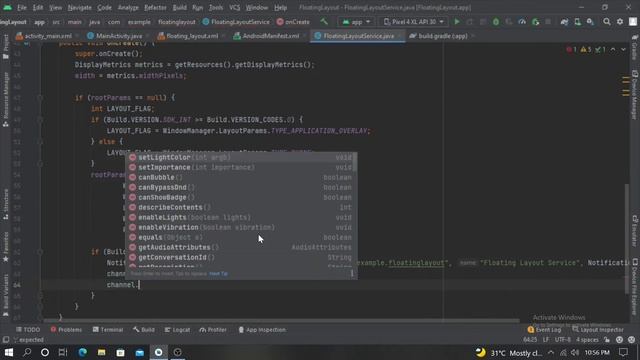Switch to AndroidManifest.xml tab
640x360 pixels.
tap(270, 36)
